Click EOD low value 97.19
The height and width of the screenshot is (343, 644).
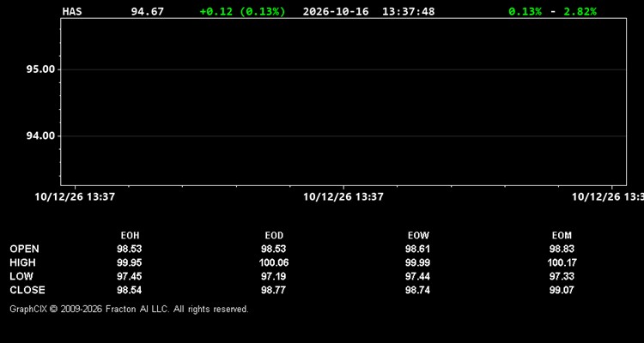(274, 276)
